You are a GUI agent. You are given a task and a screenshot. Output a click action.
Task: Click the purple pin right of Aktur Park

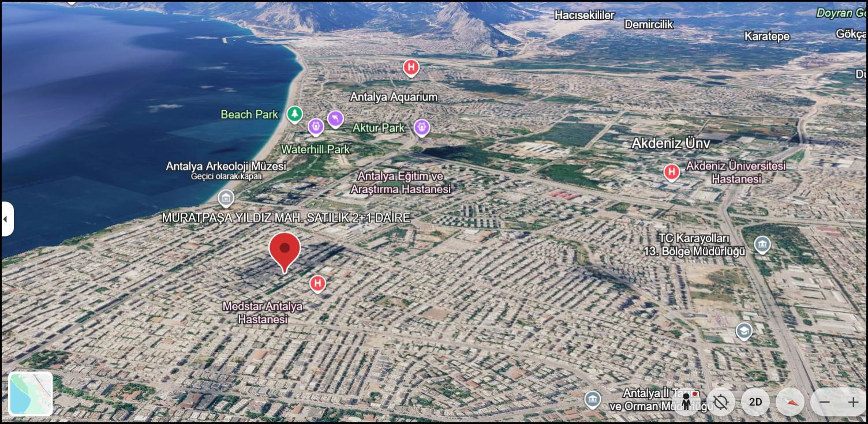pyautogui.click(x=422, y=127)
